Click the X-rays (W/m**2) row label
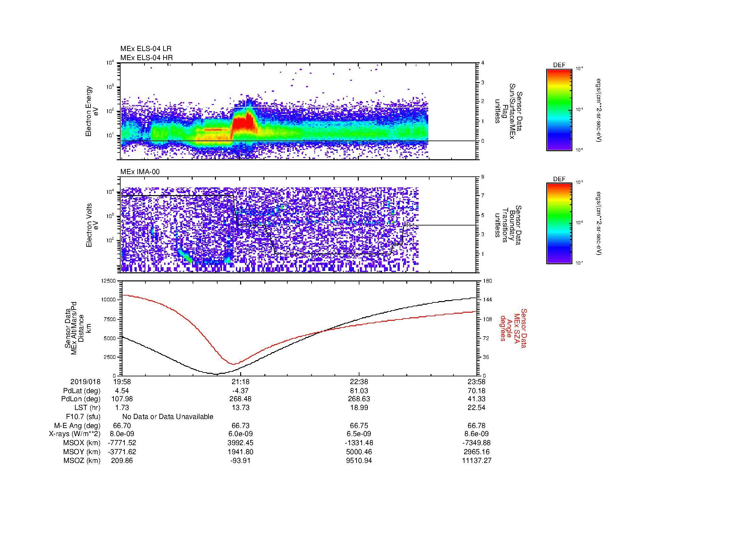 (74, 434)
